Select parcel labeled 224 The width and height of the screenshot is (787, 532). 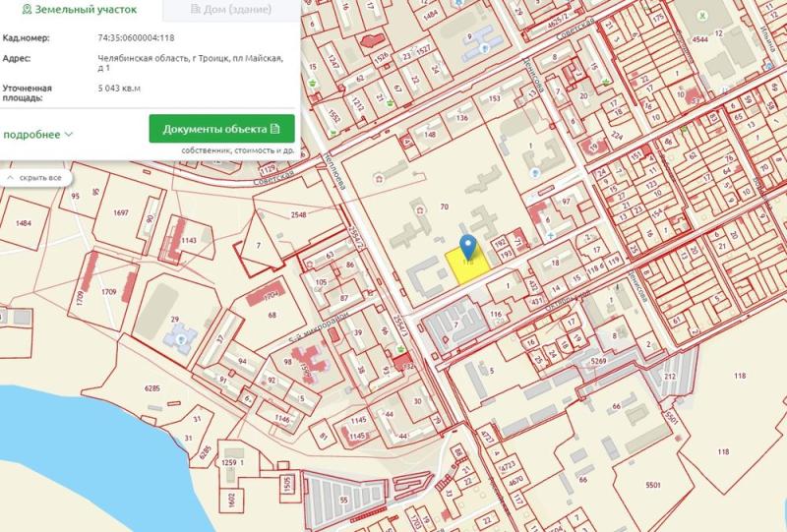click(x=617, y=136)
